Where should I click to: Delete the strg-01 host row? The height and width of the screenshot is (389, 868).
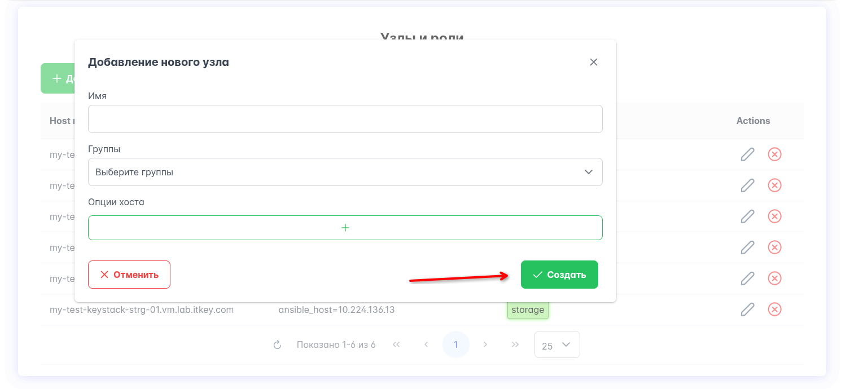(x=775, y=310)
